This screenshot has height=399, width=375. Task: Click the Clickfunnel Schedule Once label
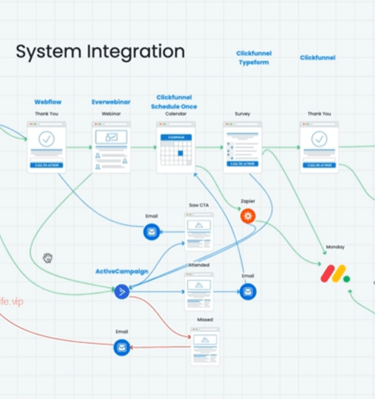(x=174, y=102)
